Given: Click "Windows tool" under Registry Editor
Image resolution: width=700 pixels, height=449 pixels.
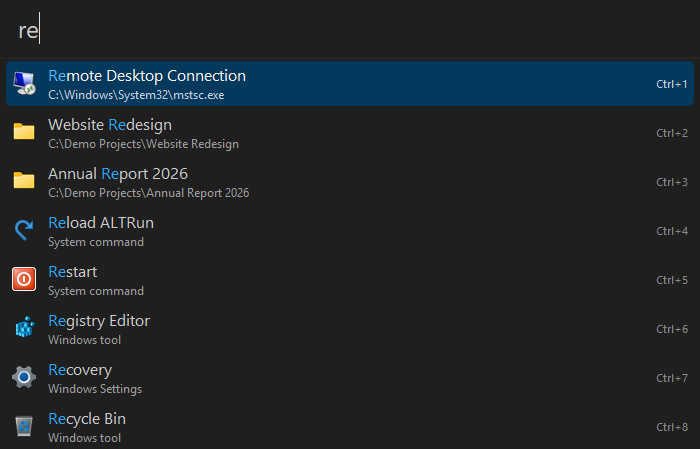Looking at the screenshot, I should tap(84, 340).
